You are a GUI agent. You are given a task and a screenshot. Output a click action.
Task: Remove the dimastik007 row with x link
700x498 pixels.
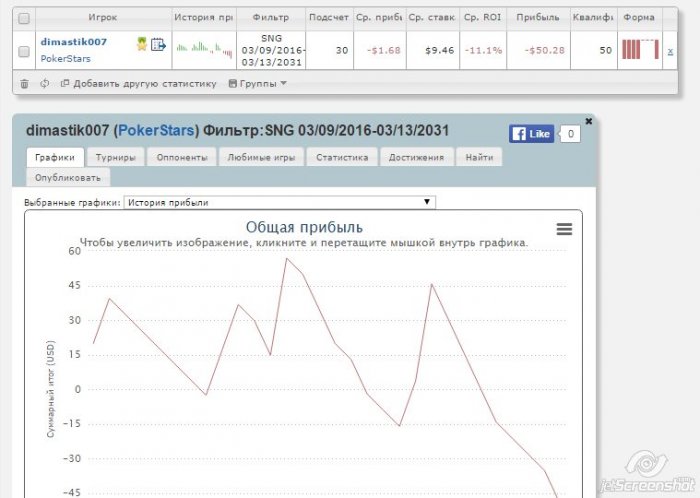[x=670, y=51]
